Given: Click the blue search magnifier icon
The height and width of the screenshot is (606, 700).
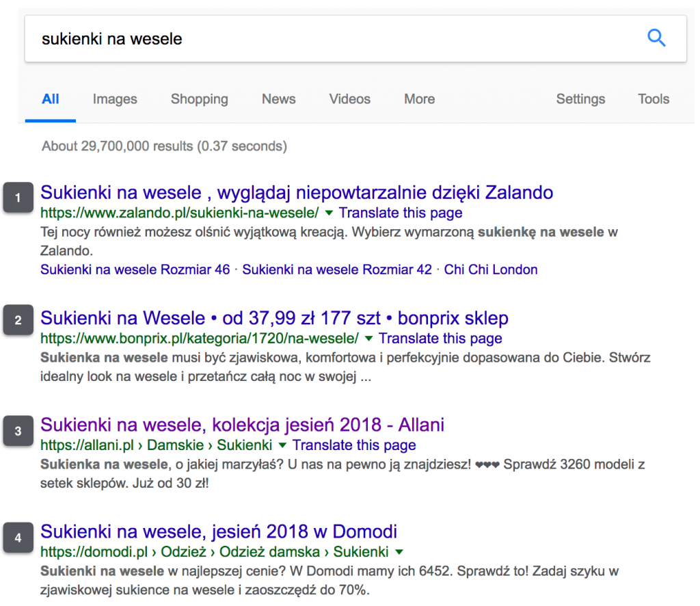Looking at the screenshot, I should pyautogui.click(x=656, y=38).
